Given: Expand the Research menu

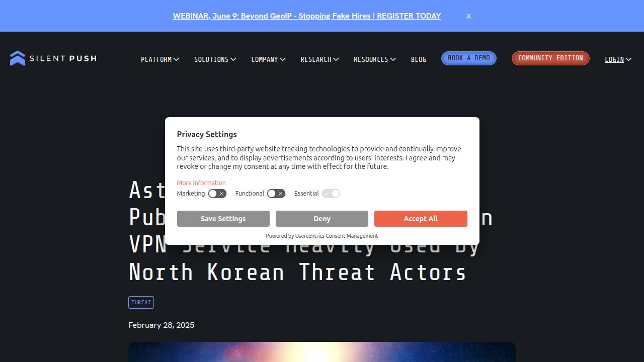Looking at the screenshot, I should (x=319, y=59).
